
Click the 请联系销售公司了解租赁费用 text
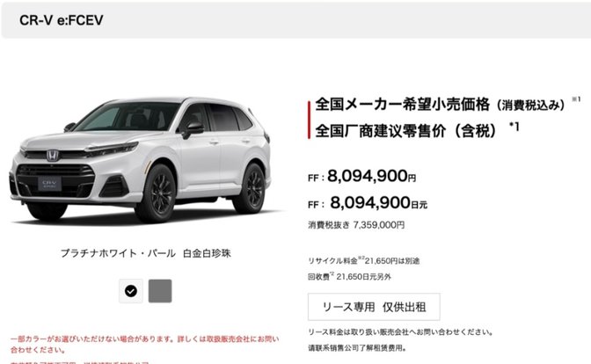[357, 348]
